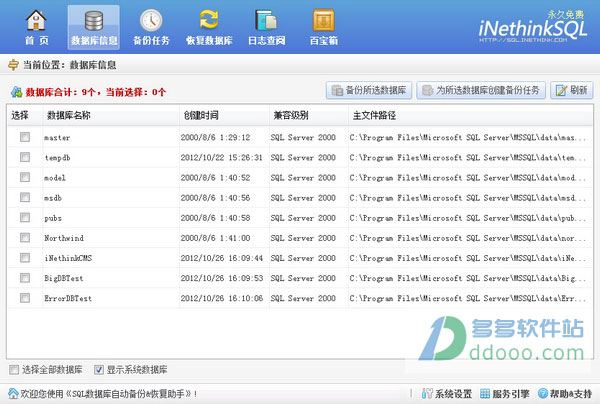600x404 pixels.
Task: Open 系统设置 link in status bar
Action: 453,394
